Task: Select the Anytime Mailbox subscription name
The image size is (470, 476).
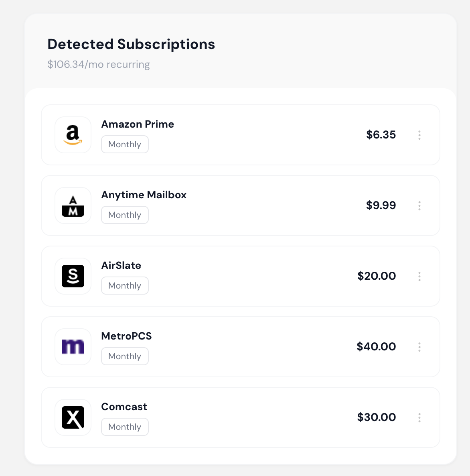Action: tap(144, 195)
